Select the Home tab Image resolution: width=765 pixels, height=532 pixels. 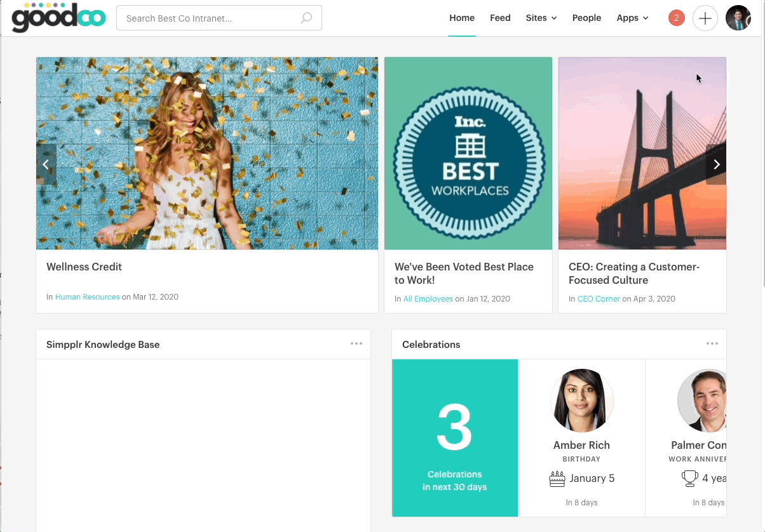point(462,18)
